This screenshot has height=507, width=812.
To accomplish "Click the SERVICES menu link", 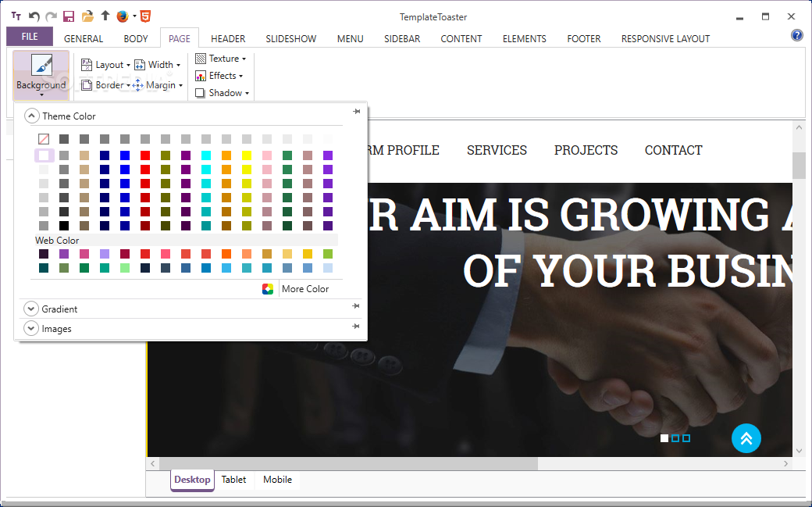I will pyautogui.click(x=497, y=150).
